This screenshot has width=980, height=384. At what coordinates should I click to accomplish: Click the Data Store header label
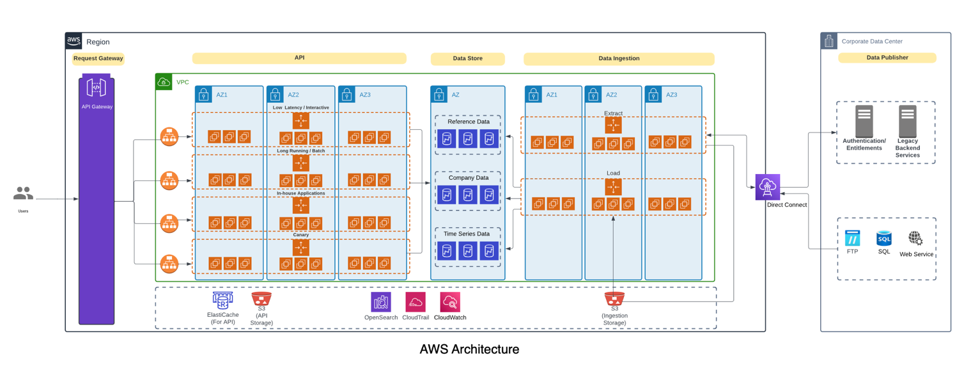(x=468, y=58)
